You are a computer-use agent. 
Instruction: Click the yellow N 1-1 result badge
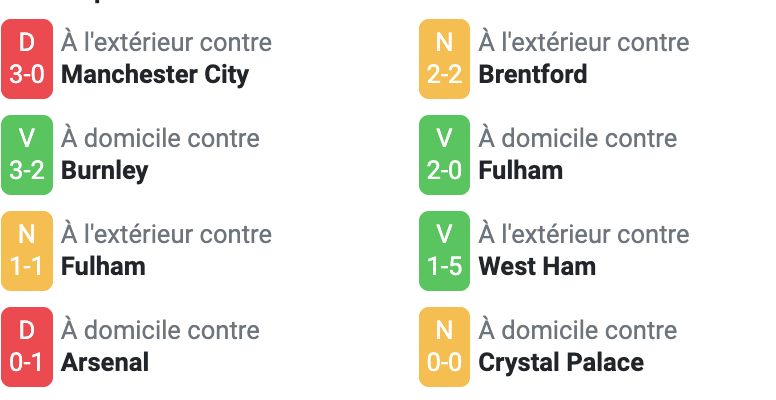[x=27, y=251]
